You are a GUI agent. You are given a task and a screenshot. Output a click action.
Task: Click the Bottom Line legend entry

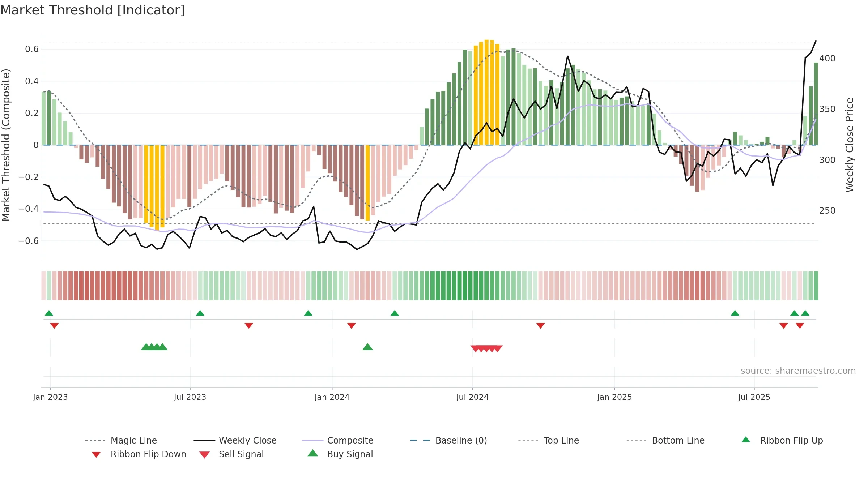tap(665, 440)
